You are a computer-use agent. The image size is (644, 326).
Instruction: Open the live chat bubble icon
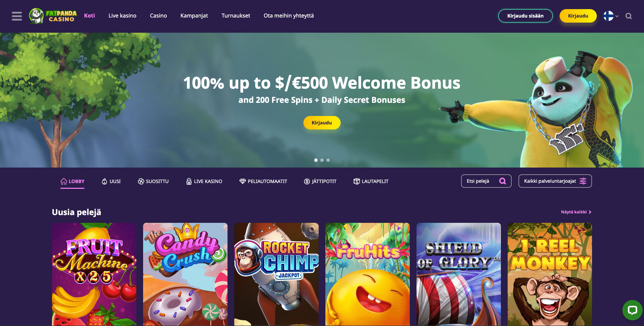632,310
